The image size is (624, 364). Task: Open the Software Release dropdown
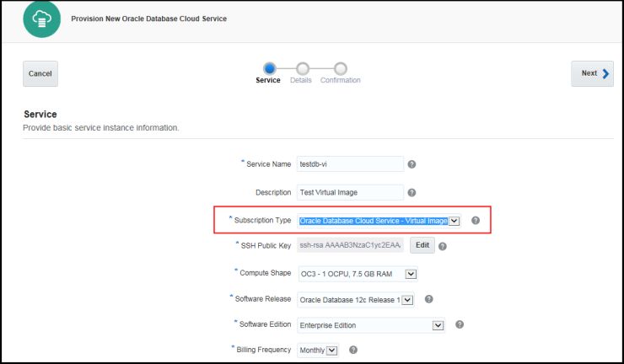pyautogui.click(x=407, y=299)
